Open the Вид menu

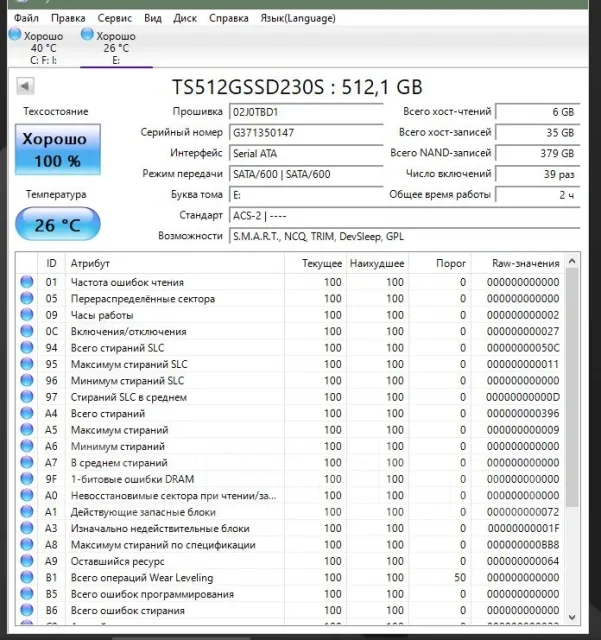click(x=153, y=18)
